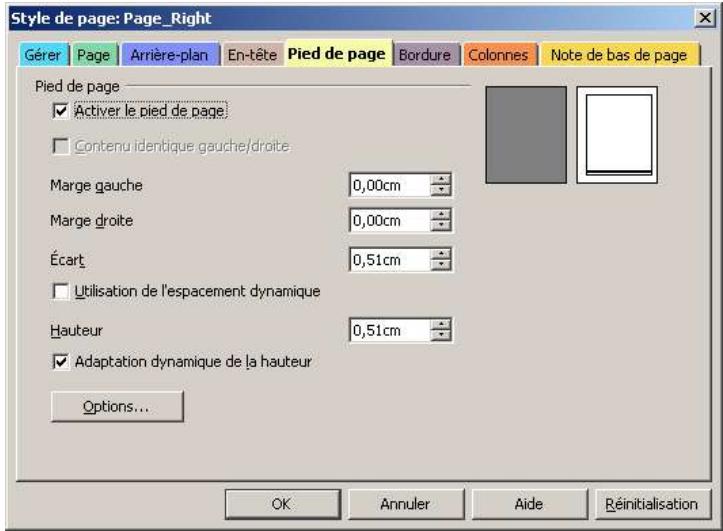
Task: Decrease Hauteur with down arrow
Action: coord(441,336)
